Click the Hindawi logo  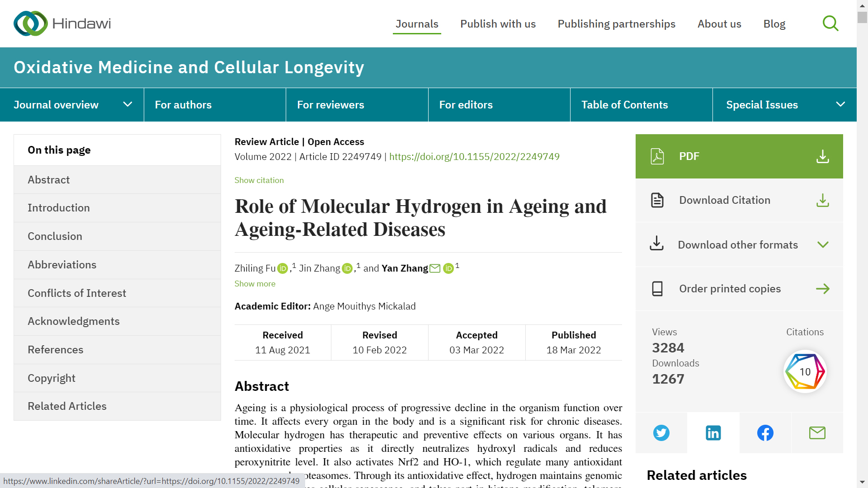point(62,23)
